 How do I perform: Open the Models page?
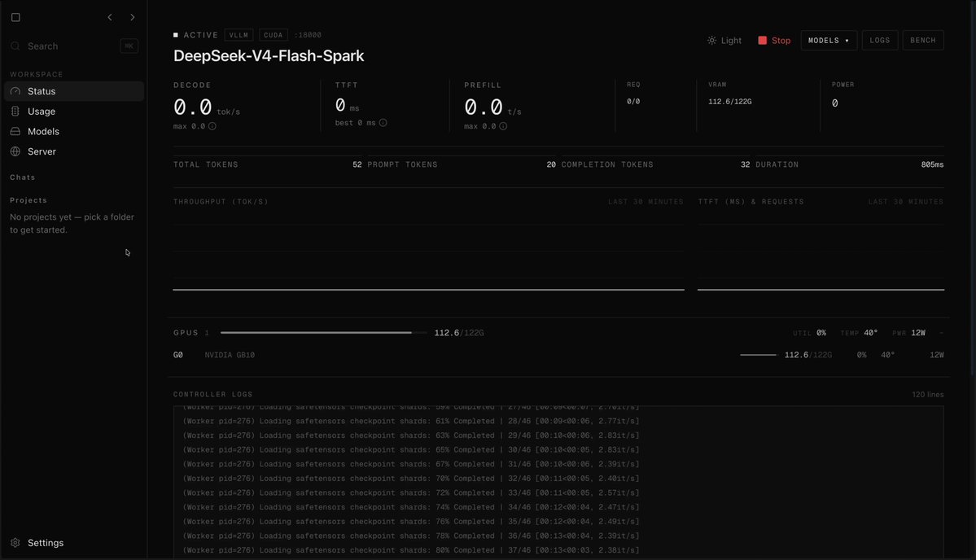point(74,131)
